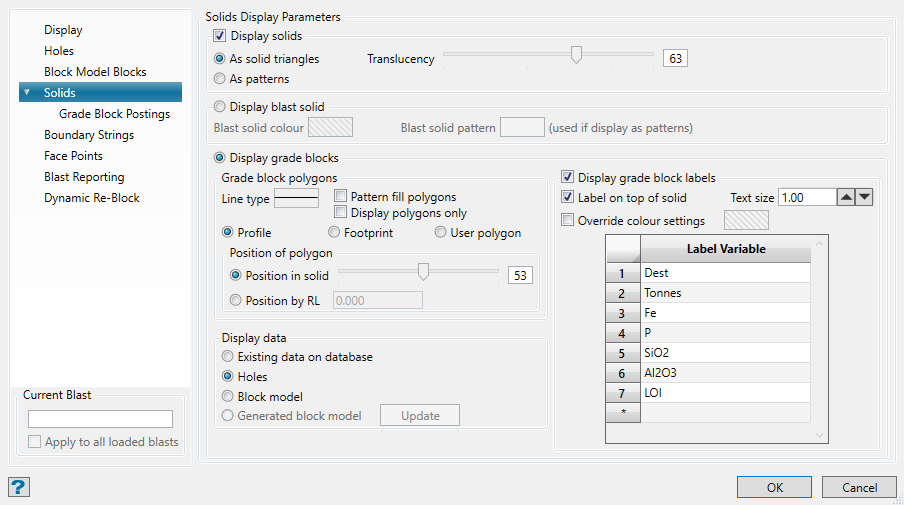Enable Pattern fill polygons checkbox
The image size is (904, 505).
coord(341,197)
